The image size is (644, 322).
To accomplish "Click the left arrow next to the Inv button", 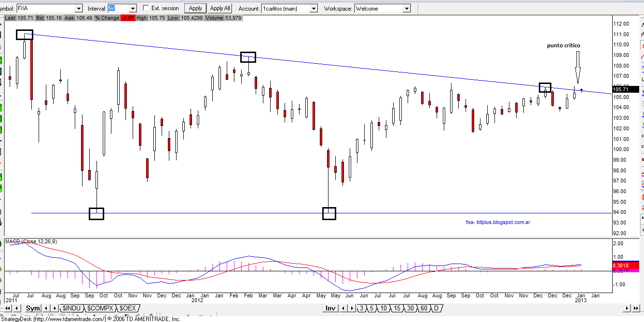I will coord(343,308).
